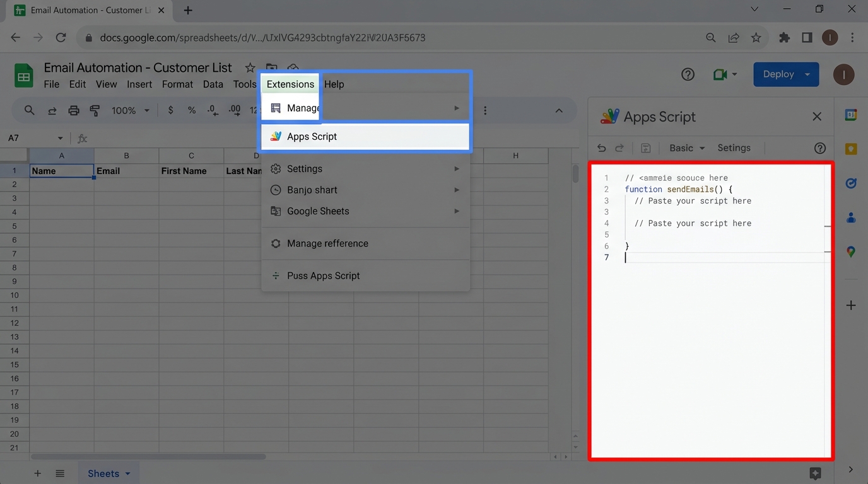
Task: Click Manage refference menu entry
Action: tap(327, 243)
